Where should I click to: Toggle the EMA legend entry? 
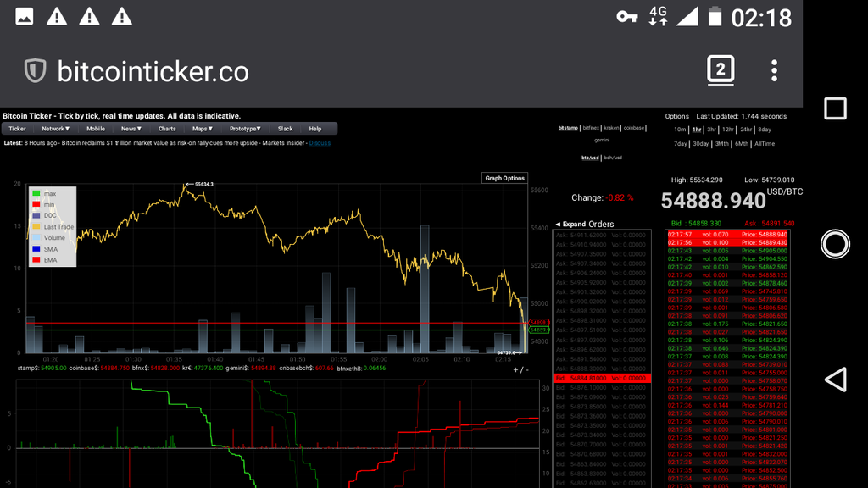click(45, 260)
